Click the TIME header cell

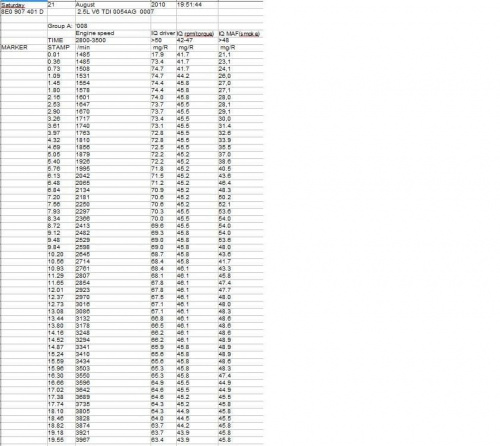coord(61,40)
